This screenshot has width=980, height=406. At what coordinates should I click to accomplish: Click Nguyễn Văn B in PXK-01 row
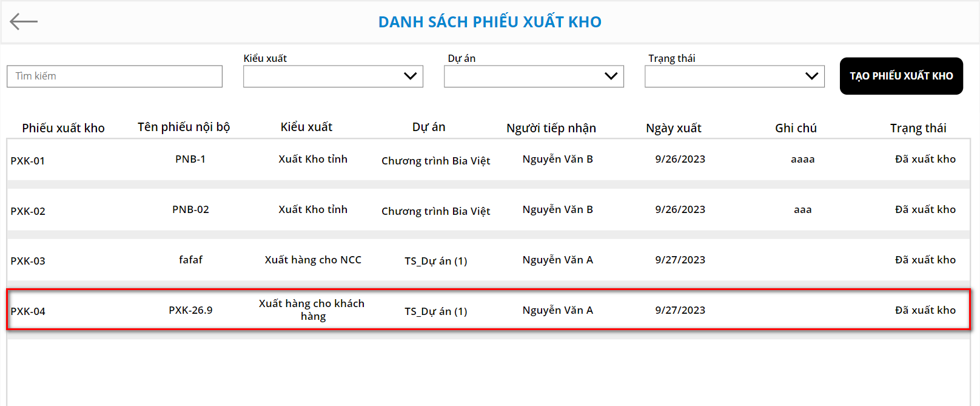(558, 159)
